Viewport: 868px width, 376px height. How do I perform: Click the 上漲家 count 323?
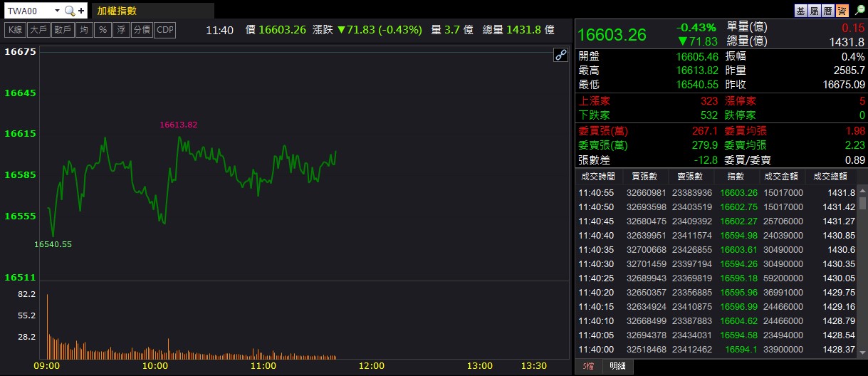[x=709, y=101]
